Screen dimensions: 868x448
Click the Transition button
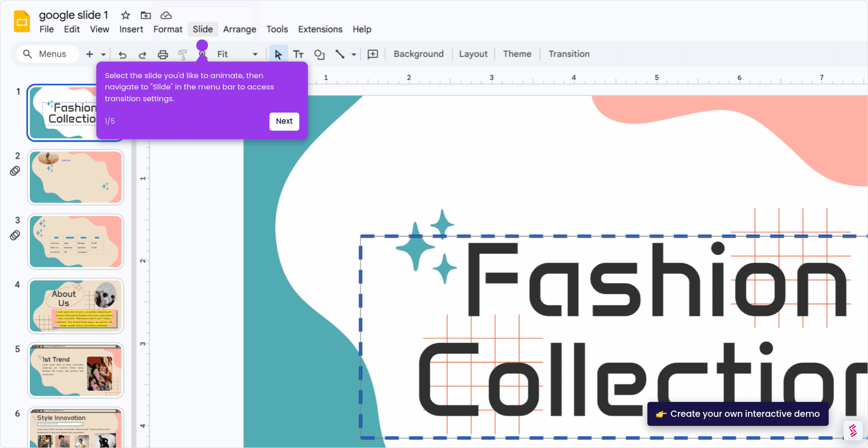pyautogui.click(x=569, y=54)
